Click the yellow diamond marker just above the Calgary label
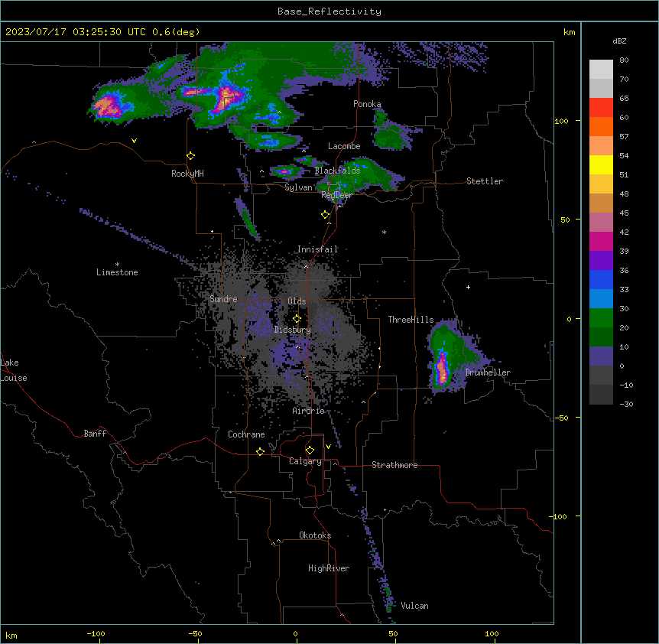 point(310,450)
